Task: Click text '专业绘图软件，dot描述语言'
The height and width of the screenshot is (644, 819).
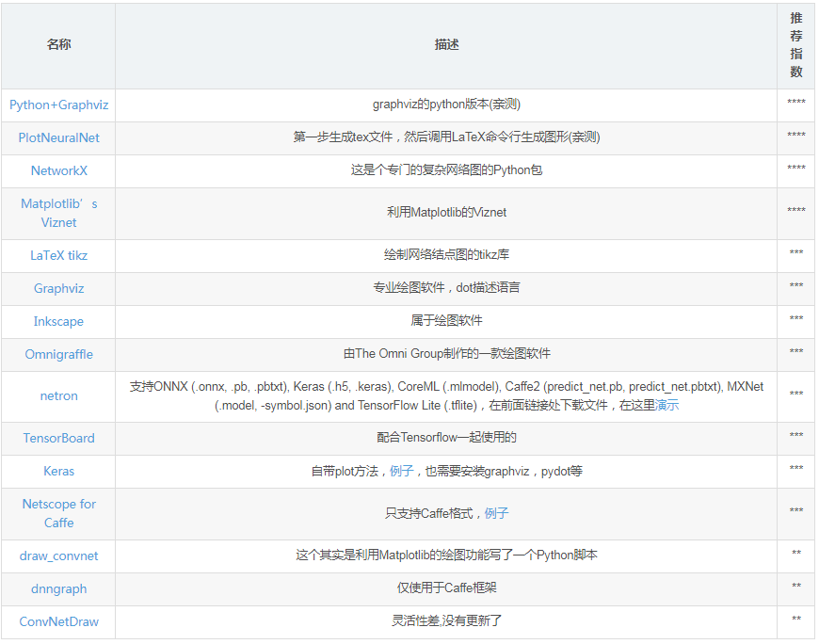Action: (x=446, y=288)
